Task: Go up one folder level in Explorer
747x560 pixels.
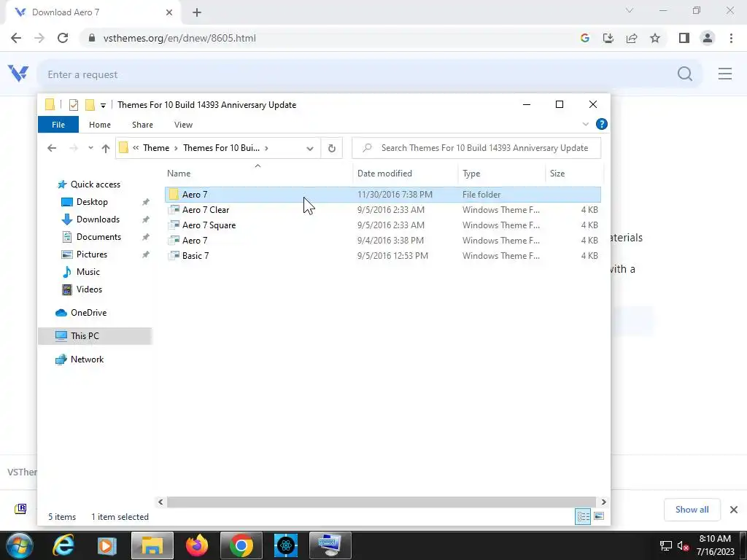Action: pos(106,148)
